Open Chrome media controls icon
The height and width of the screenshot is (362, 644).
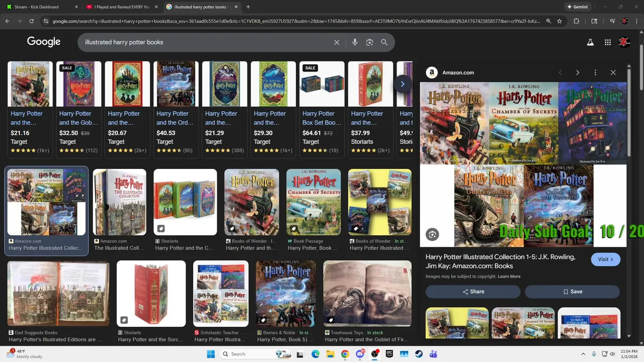pyautogui.click(x=612, y=21)
